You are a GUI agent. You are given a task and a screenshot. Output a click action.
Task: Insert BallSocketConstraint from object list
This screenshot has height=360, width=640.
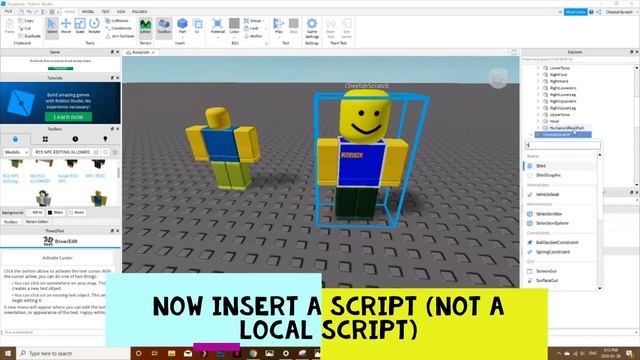[560, 242]
